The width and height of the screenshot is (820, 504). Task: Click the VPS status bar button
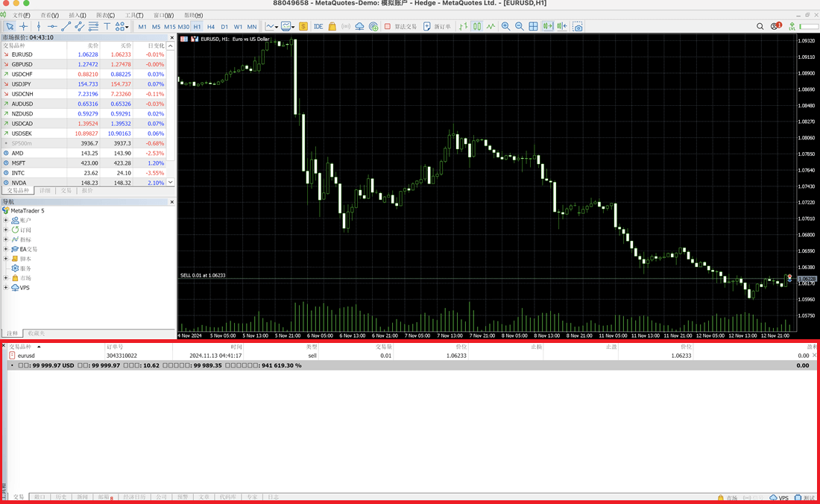coord(779,498)
